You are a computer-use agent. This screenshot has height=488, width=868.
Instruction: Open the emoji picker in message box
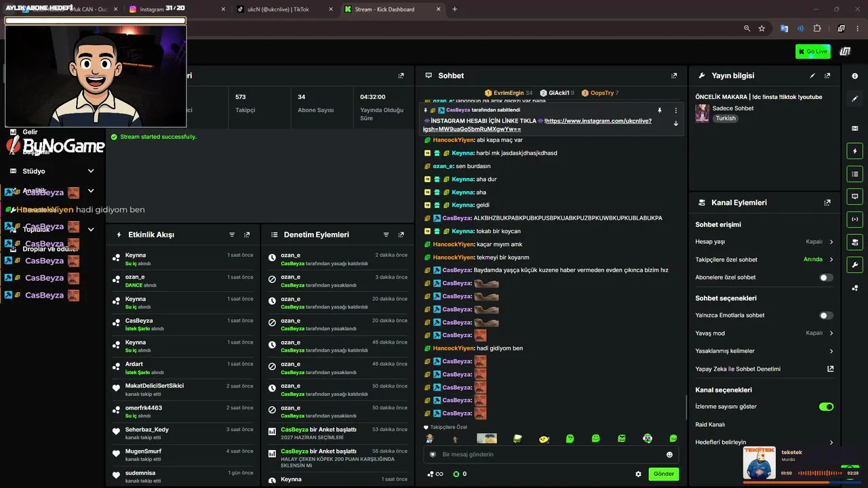pos(669,454)
